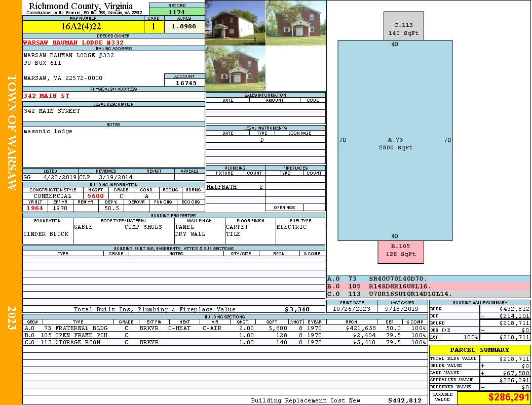The width and height of the screenshot is (532, 405).
Task: Click year built 1964
Action: (35, 208)
